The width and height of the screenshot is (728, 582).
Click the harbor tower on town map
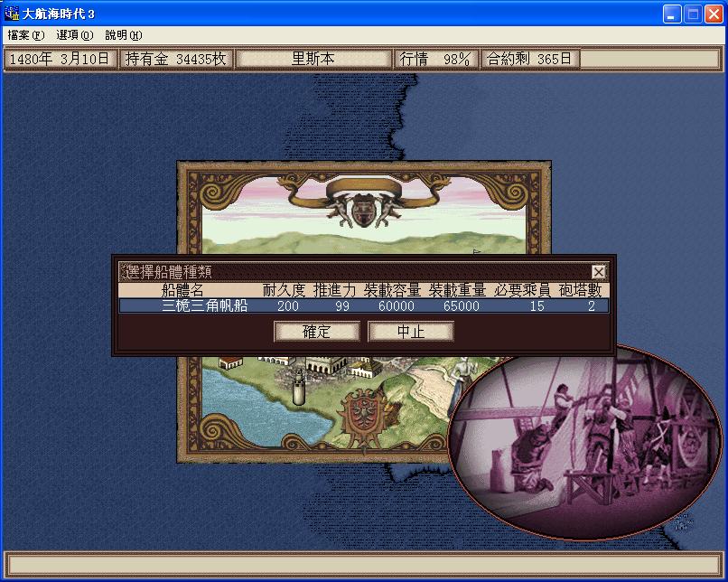point(299,387)
